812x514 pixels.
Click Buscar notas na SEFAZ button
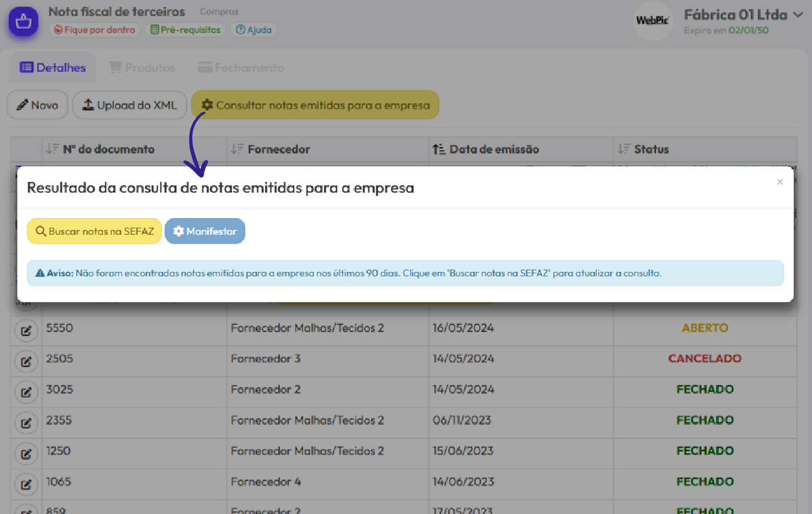[95, 231]
